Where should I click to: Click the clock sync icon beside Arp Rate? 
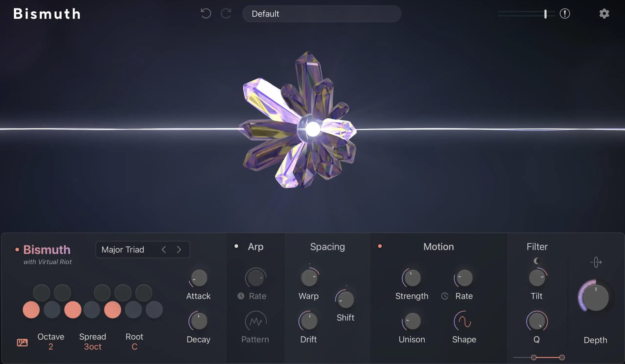click(241, 296)
